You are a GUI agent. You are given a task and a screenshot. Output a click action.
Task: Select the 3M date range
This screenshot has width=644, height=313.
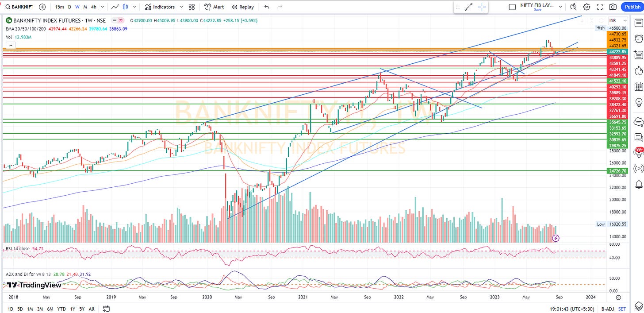(40, 309)
